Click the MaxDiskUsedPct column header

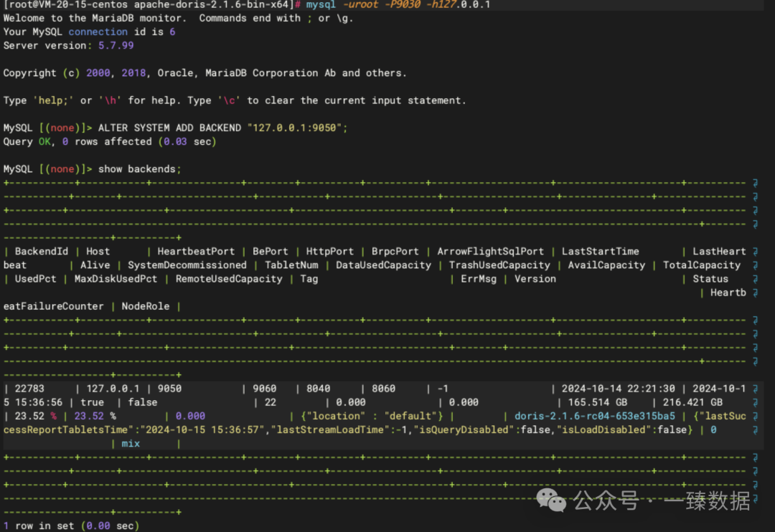[x=116, y=279]
